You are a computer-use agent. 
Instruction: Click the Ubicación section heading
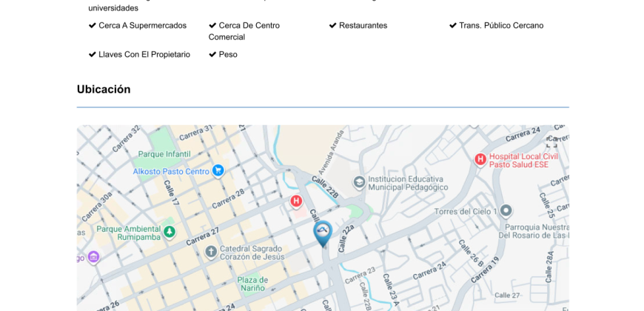click(104, 90)
